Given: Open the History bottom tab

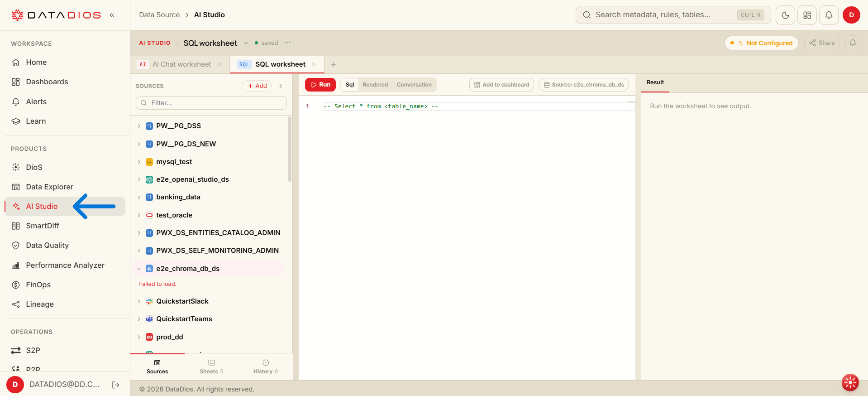Looking at the screenshot, I should (x=266, y=367).
